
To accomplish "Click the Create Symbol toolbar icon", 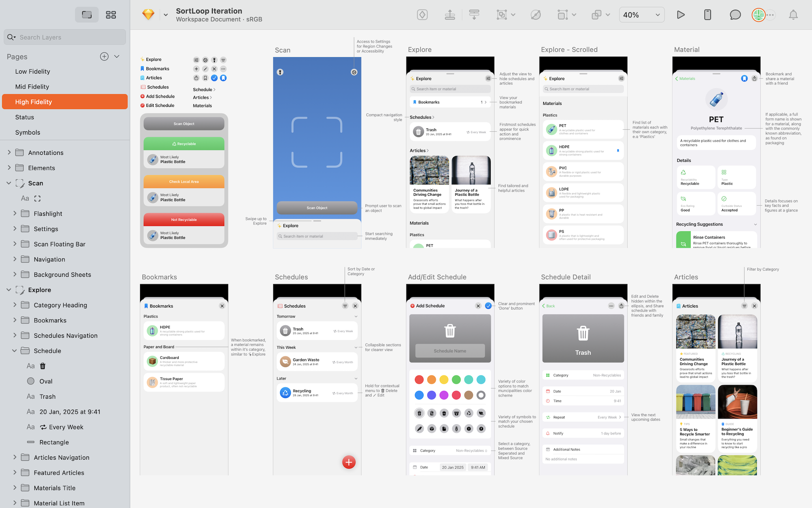I will (x=422, y=15).
